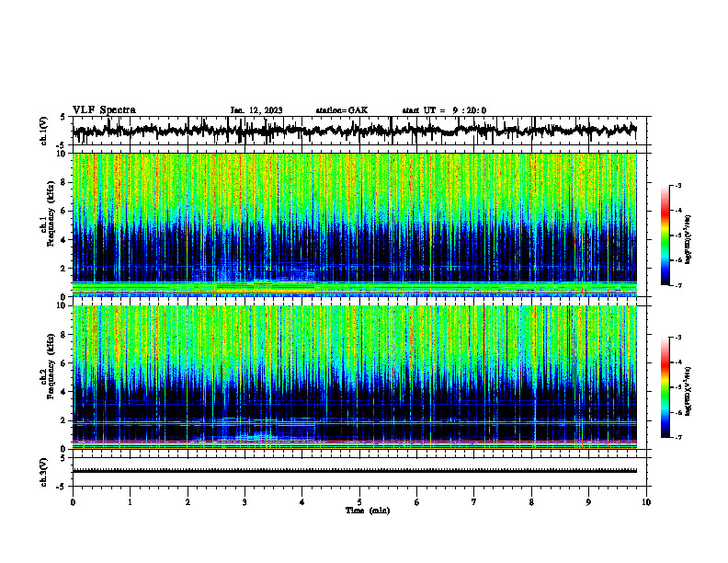Click tick label 10 on the Time axis
This screenshot has height=563, width=728.
(646, 502)
